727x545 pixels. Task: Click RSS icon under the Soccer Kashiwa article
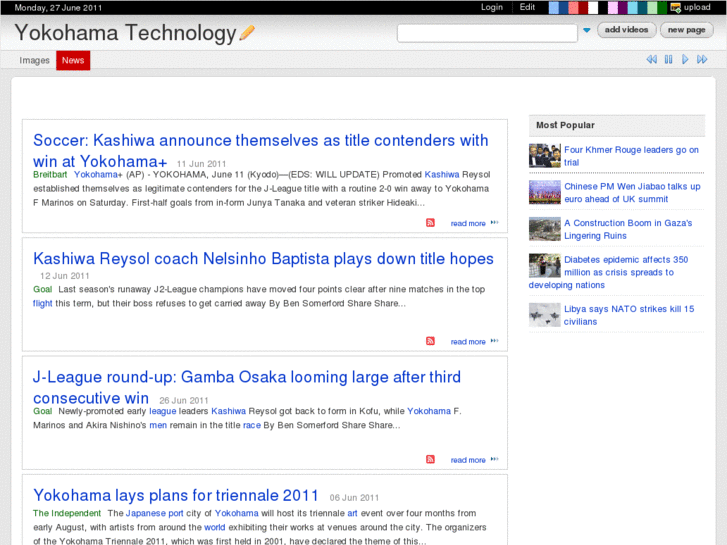(x=430, y=223)
